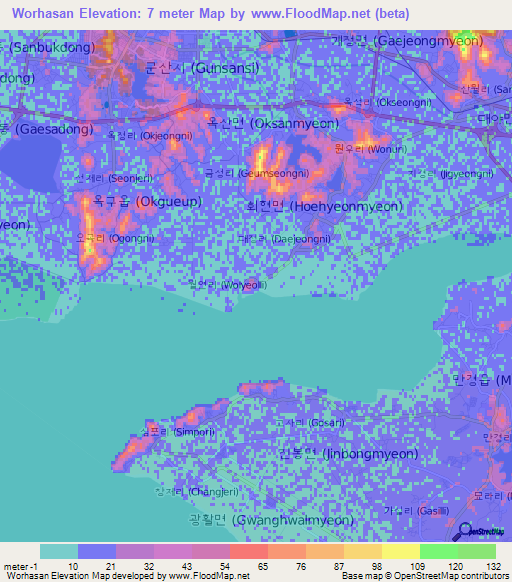Click the Daejeongni village label
512x582 pixels.
tap(284, 239)
